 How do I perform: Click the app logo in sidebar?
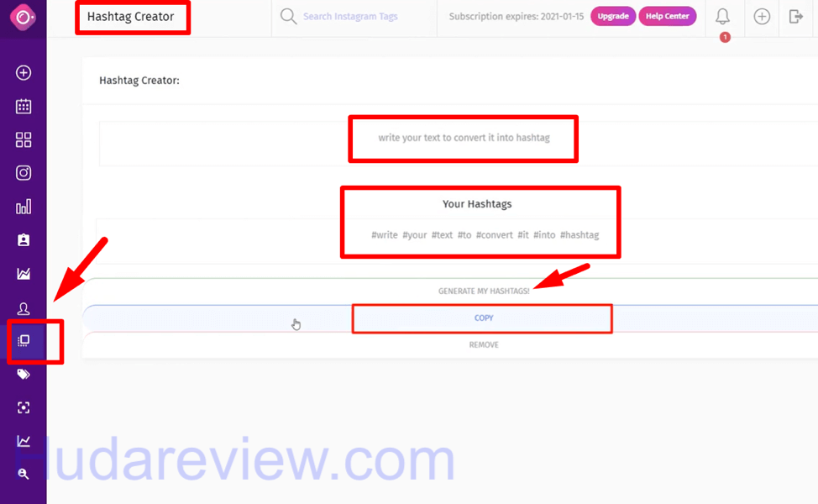click(x=23, y=18)
